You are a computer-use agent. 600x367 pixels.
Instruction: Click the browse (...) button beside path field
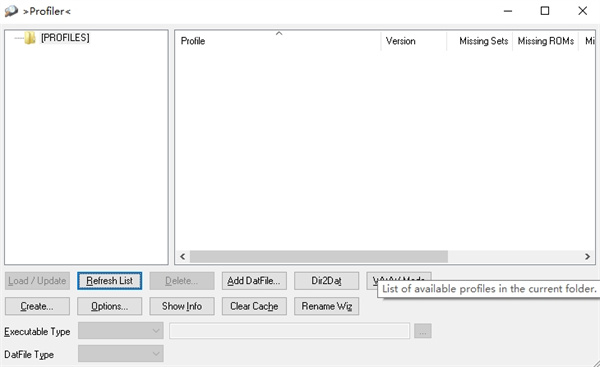[x=423, y=331]
